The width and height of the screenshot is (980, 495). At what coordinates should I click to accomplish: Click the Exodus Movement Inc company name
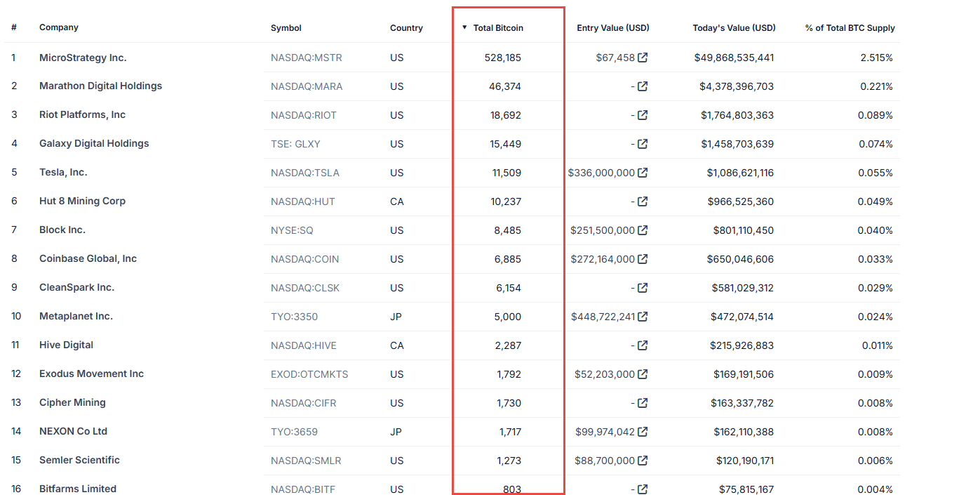coord(91,374)
